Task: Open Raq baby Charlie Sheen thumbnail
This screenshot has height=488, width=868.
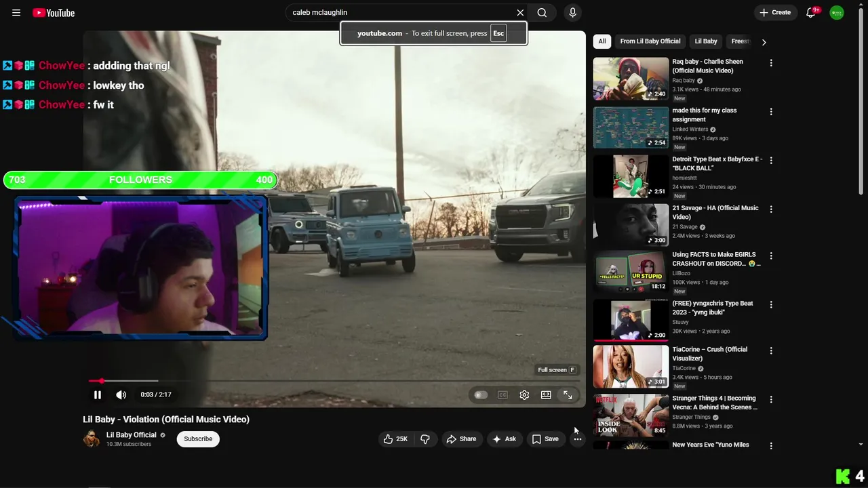Action: 631,79
